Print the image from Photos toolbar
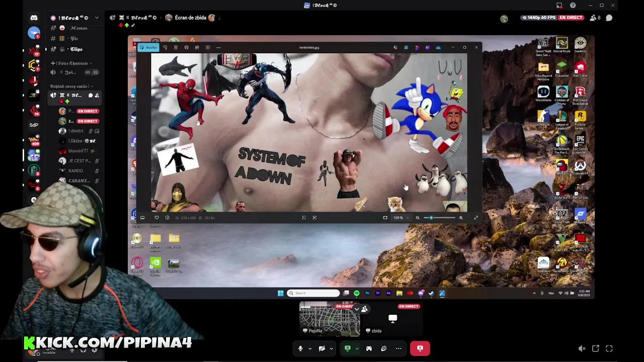This screenshot has width=644, height=362. click(186, 47)
